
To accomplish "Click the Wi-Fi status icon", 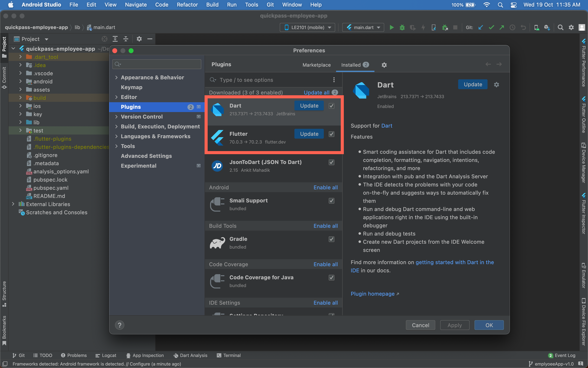I will point(487,5).
